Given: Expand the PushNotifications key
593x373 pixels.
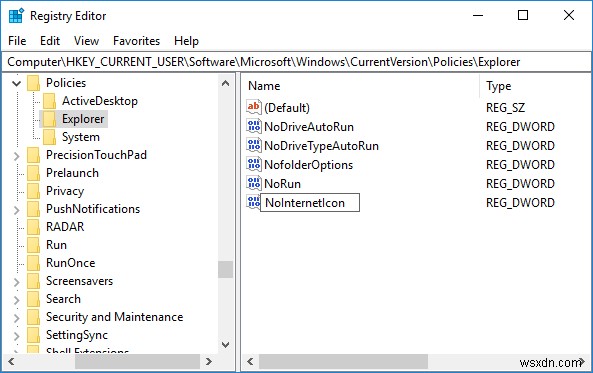Looking at the screenshot, I should click(16, 210).
